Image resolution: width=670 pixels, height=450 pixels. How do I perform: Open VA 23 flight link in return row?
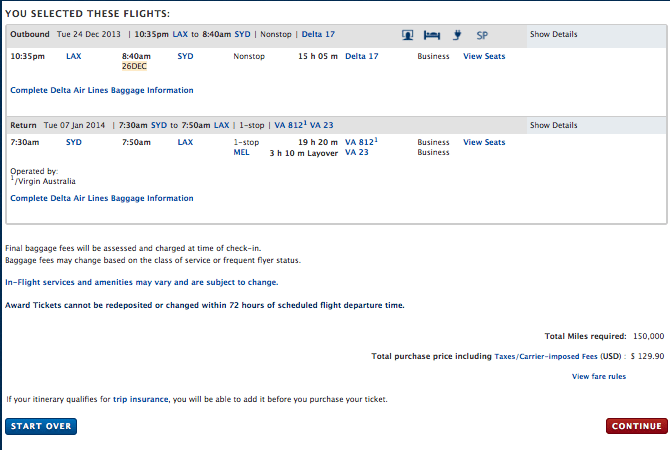pos(356,152)
